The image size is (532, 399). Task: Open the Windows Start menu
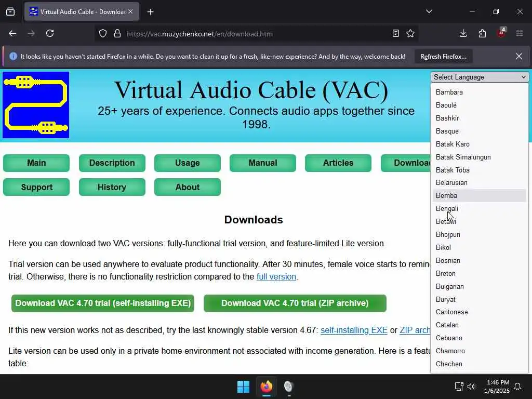[243, 387]
